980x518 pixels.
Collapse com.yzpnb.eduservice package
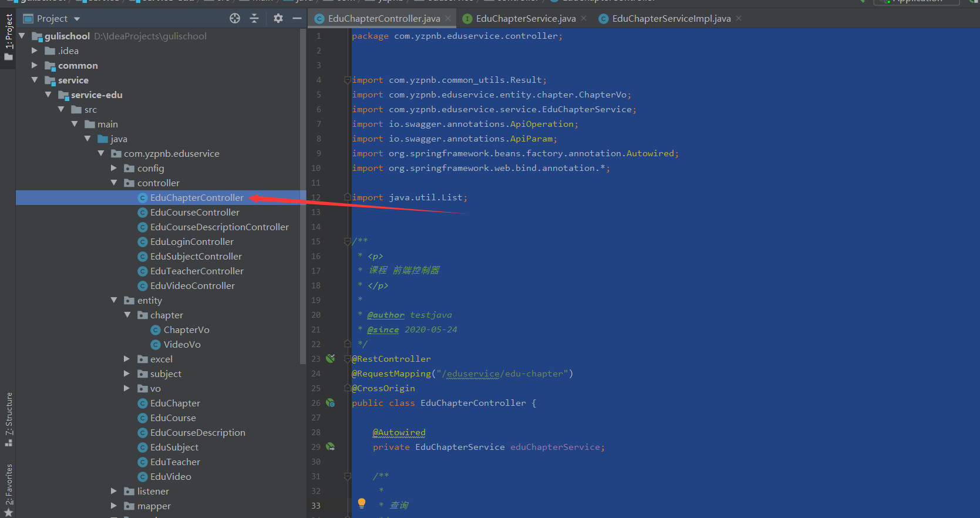coord(101,153)
